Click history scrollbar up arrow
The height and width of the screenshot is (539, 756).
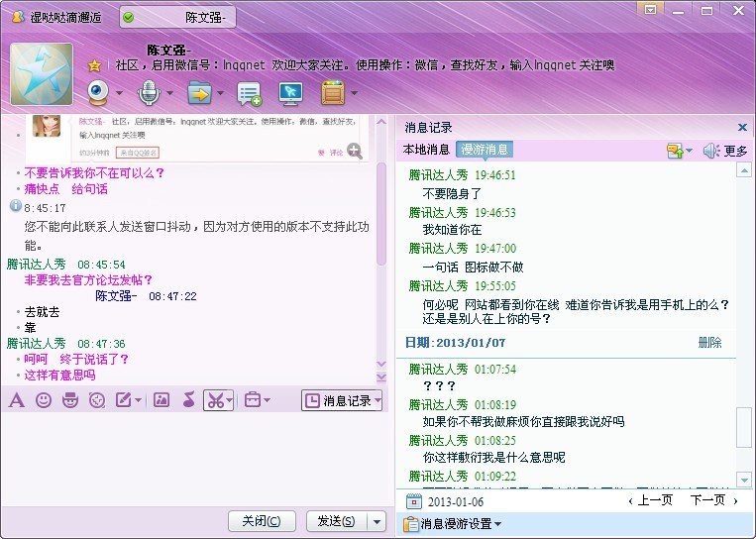(x=744, y=170)
